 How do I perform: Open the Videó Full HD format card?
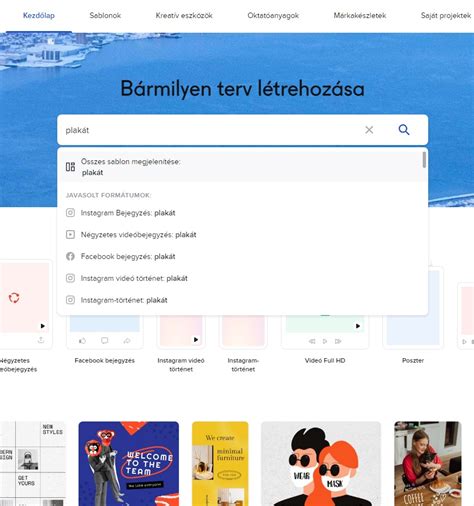click(325, 332)
